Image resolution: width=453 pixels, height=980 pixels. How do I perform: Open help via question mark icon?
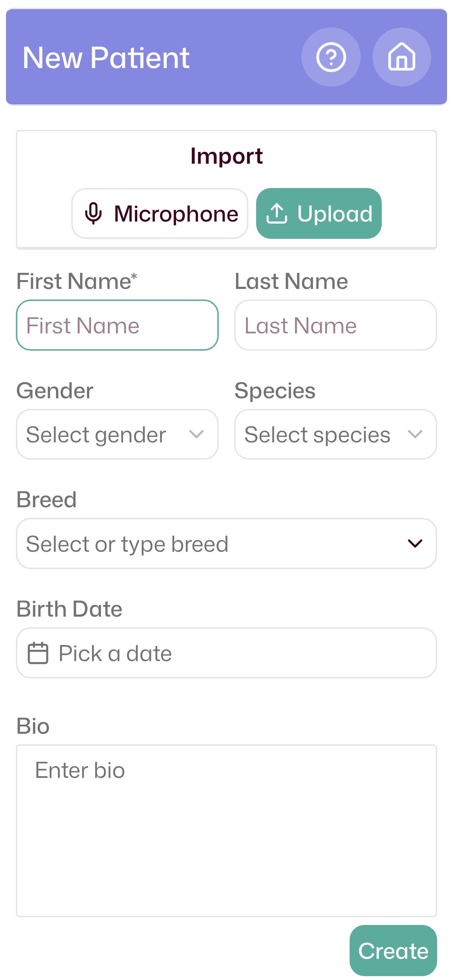point(331,58)
